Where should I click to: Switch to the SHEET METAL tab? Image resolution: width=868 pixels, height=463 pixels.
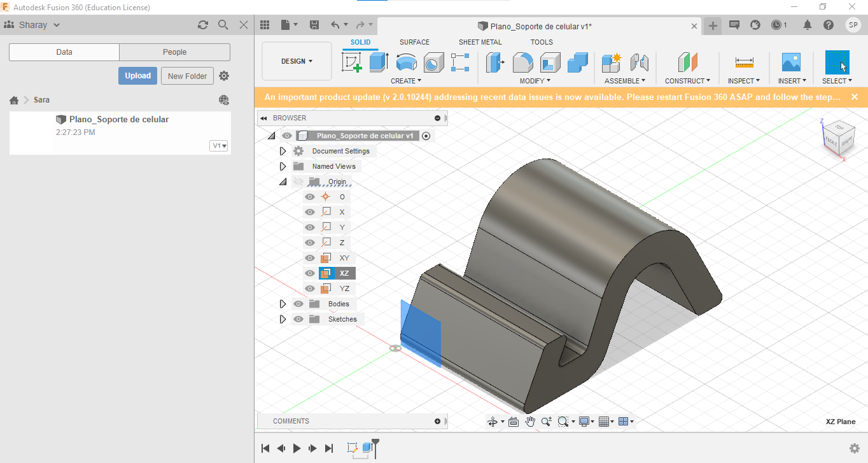tap(480, 42)
